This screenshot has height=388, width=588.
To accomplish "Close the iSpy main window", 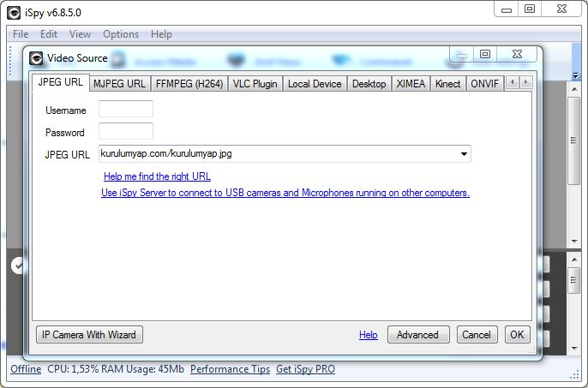I will 561,9.
